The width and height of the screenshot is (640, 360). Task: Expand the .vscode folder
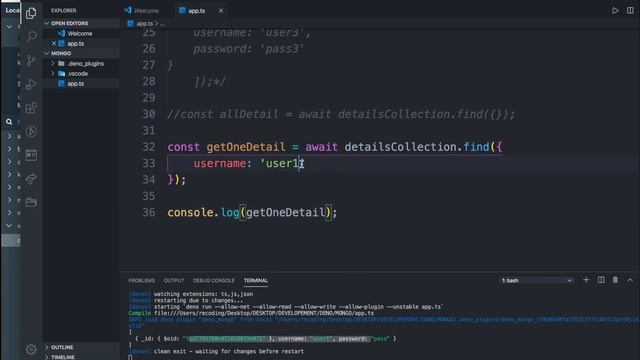(x=53, y=73)
